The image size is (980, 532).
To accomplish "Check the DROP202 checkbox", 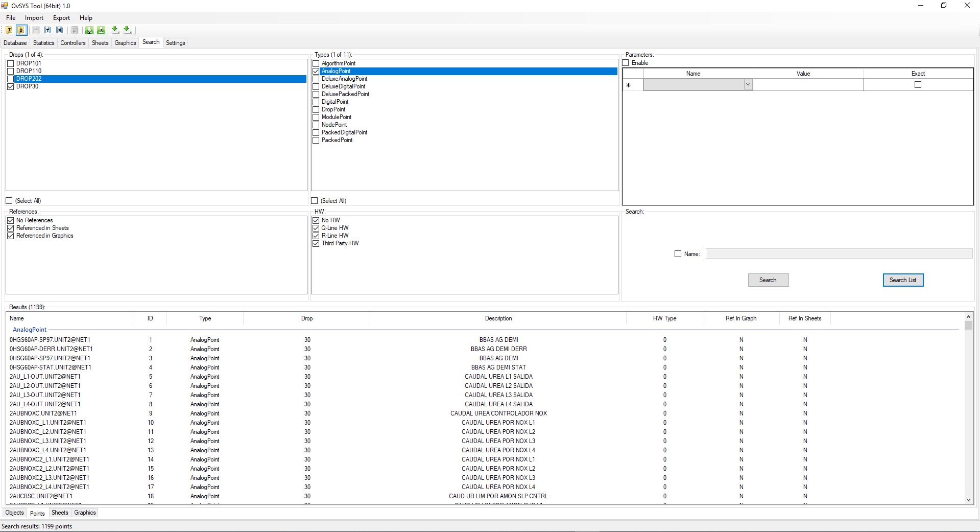I will point(11,79).
